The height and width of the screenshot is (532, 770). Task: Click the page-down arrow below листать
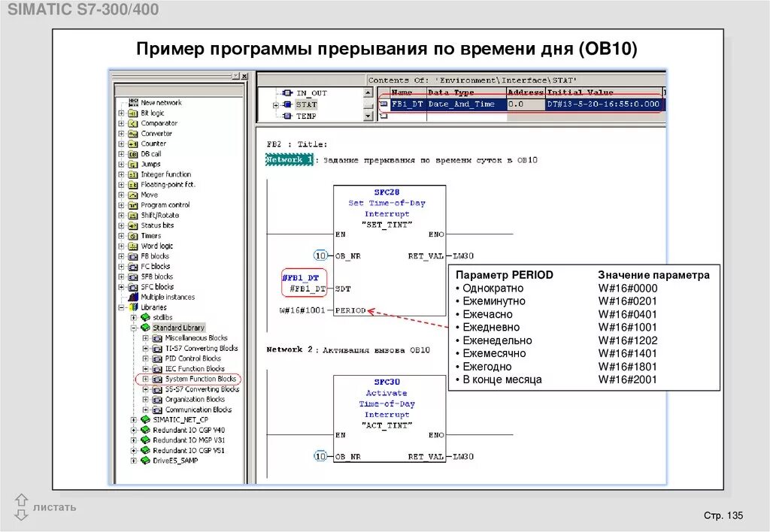click(21, 514)
